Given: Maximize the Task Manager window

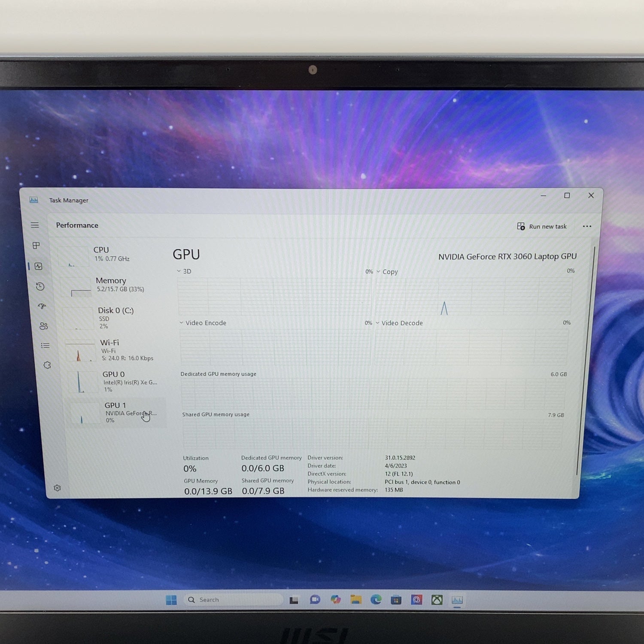Looking at the screenshot, I should (x=567, y=196).
